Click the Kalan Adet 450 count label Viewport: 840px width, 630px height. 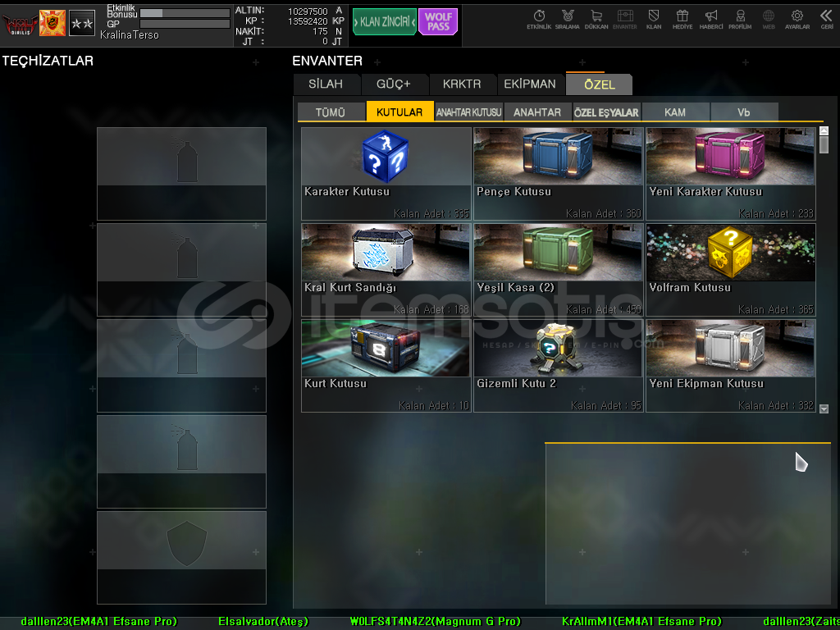[x=604, y=309]
